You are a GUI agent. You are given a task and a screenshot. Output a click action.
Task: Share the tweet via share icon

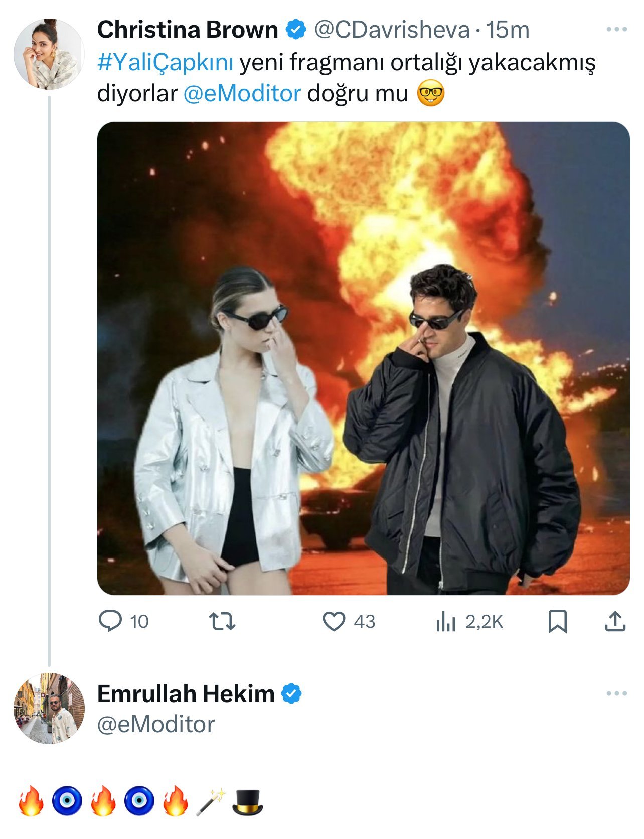tap(615, 621)
